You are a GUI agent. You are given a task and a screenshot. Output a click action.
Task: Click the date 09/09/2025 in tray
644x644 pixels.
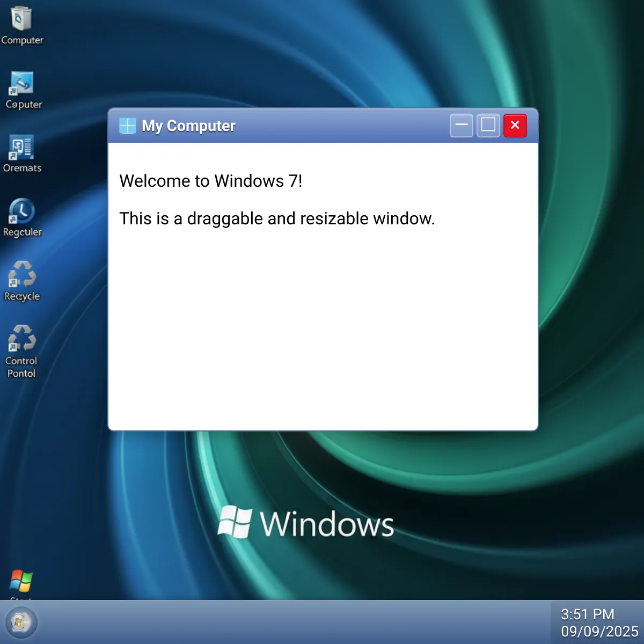(599, 632)
